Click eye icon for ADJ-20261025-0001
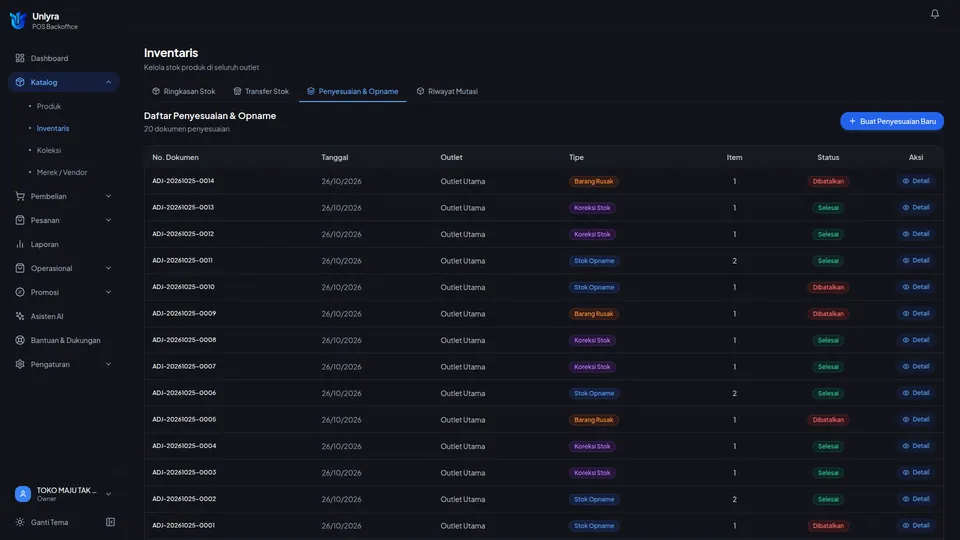The height and width of the screenshot is (540, 960). [906, 525]
